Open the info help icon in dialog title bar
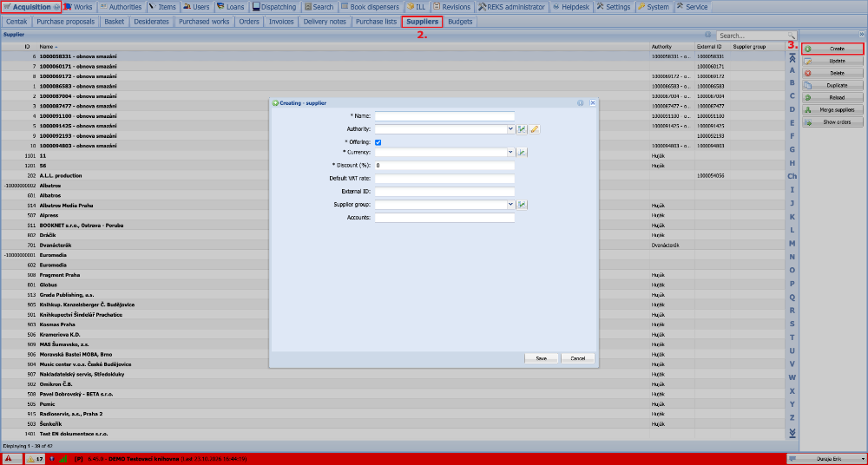 pyautogui.click(x=581, y=103)
